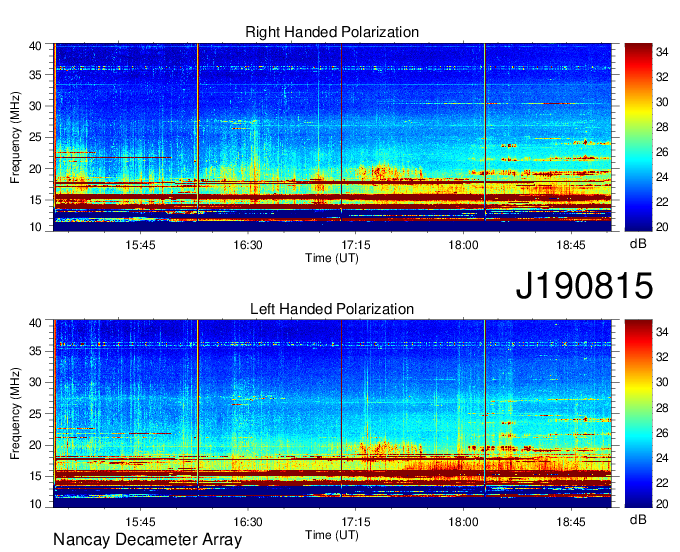The height and width of the screenshot is (552, 680).
Task: Click the 26 dB tick on Right Handed color bar
Action: [x=662, y=152]
